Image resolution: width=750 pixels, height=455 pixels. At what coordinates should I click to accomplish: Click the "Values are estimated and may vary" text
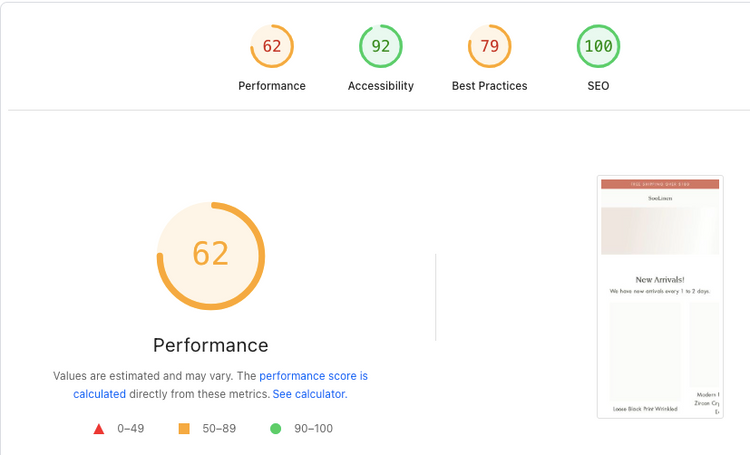tap(153, 377)
